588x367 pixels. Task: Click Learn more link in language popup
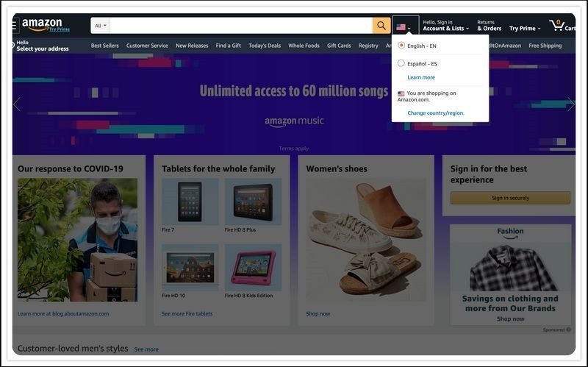(421, 77)
